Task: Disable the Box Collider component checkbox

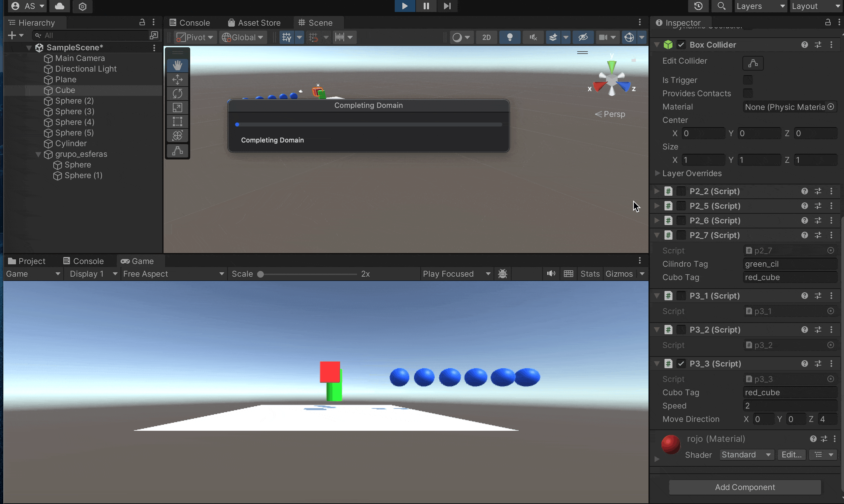Action: tap(681, 45)
